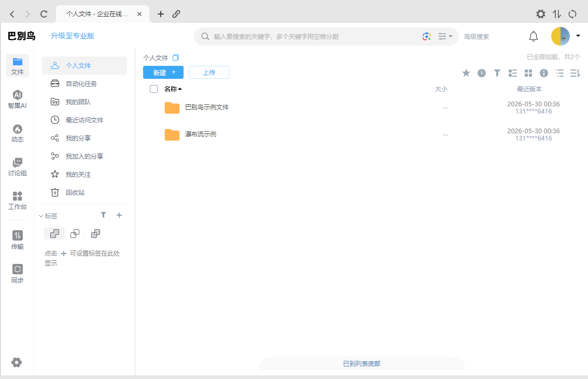Click the top-right sync circle icon

click(x=572, y=14)
